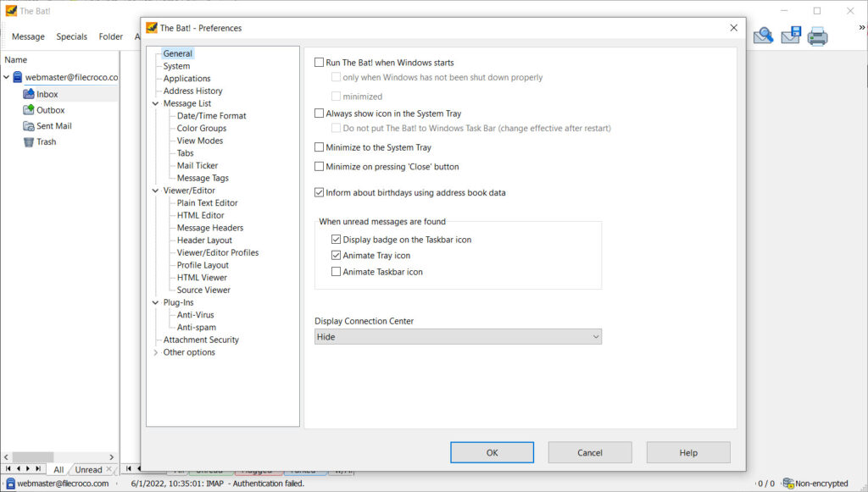Screen dimensions: 868x492
Task: Click The Bat! logo in main window title
Action: point(11,10)
